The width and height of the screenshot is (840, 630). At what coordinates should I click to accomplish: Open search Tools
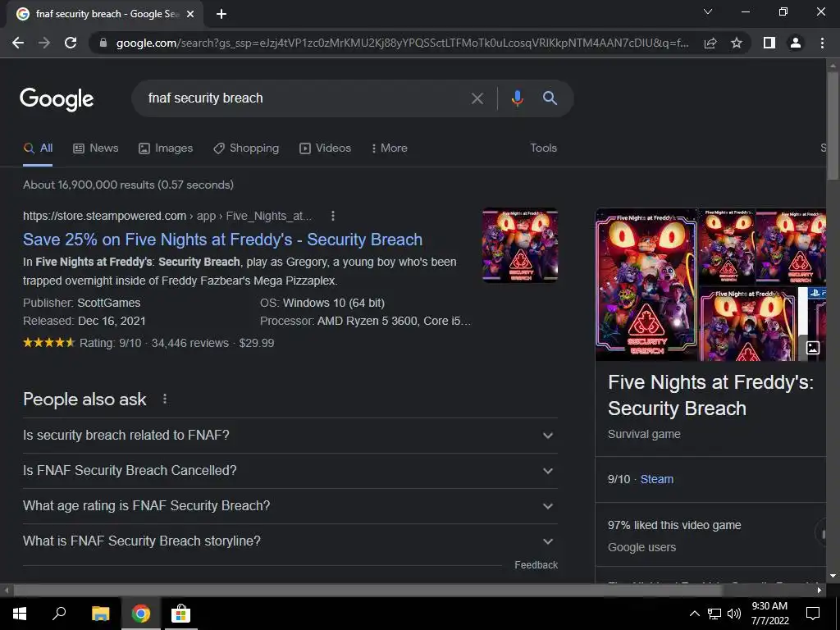point(543,148)
